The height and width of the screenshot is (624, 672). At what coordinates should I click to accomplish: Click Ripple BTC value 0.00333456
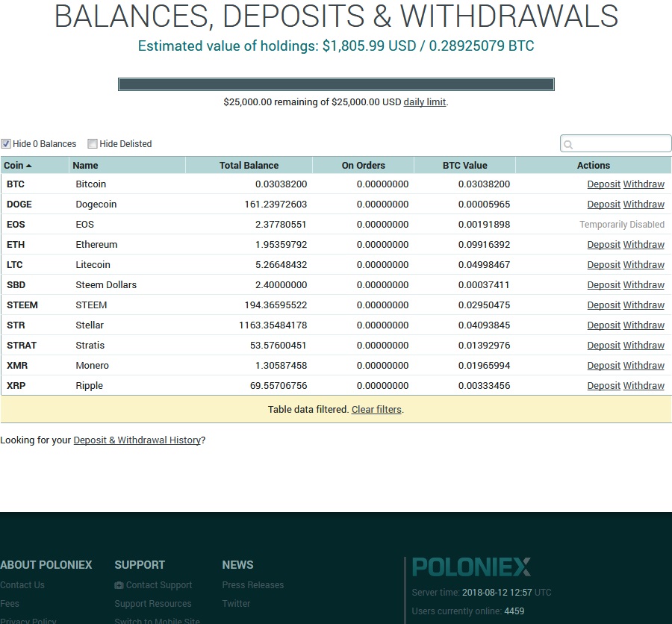(x=485, y=386)
